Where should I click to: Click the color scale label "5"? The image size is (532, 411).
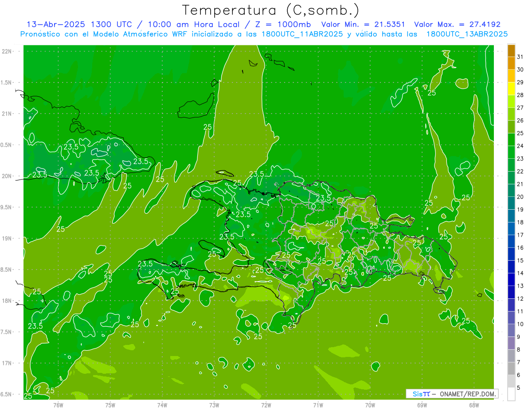[519, 388]
